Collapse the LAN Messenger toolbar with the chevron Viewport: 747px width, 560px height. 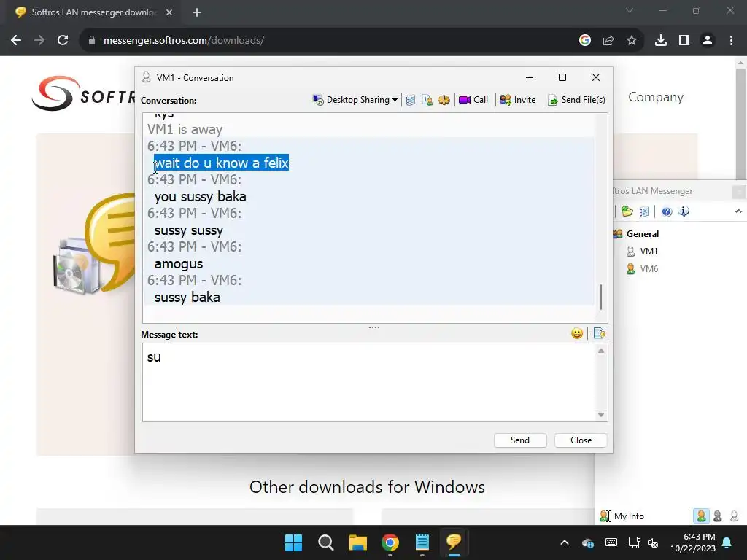coord(738,211)
